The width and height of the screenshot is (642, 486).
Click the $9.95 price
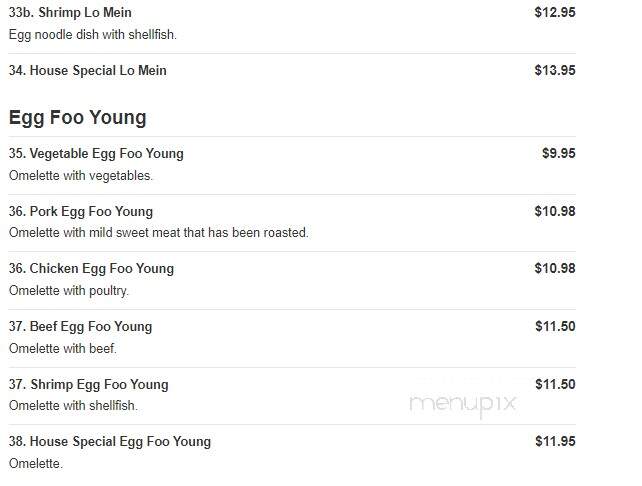[558, 154]
